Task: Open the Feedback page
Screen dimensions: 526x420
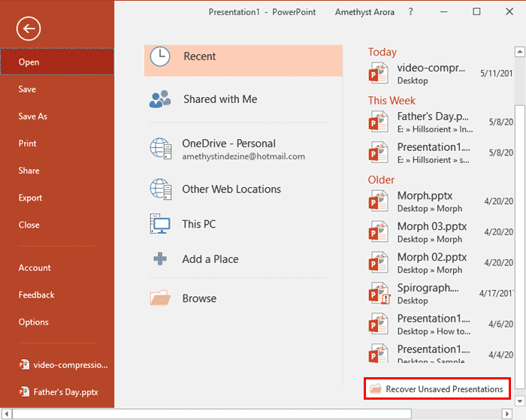Action: click(x=57, y=295)
